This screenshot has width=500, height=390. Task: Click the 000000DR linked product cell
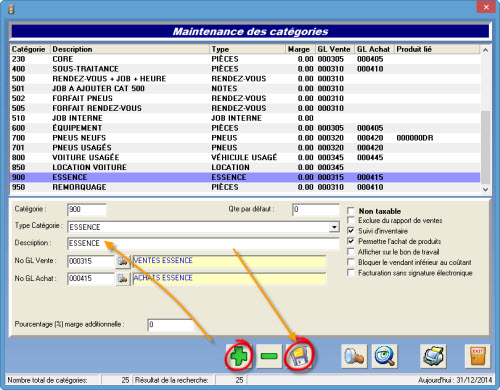point(415,138)
